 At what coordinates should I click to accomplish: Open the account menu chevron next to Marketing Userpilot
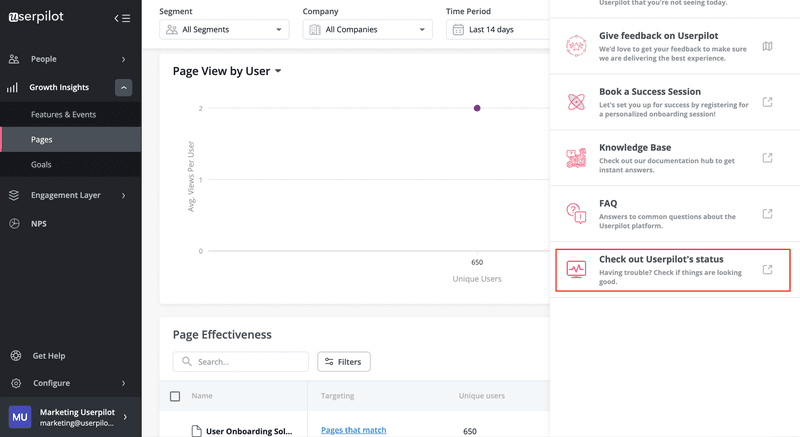tap(125, 417)
